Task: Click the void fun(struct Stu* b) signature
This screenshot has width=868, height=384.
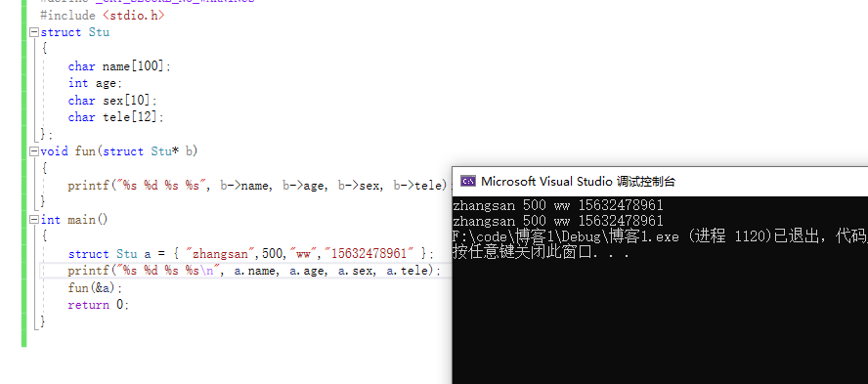Action: click(x=119, y=151)
